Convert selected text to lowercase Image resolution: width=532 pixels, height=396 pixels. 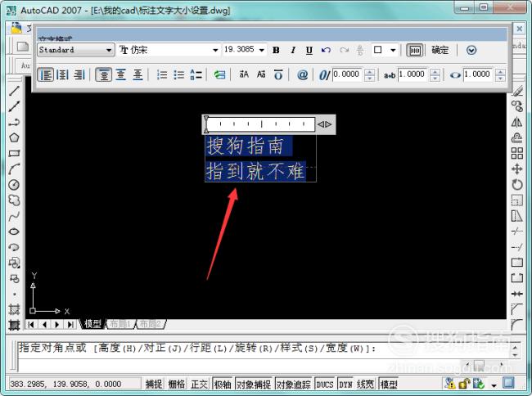[261, 74]
